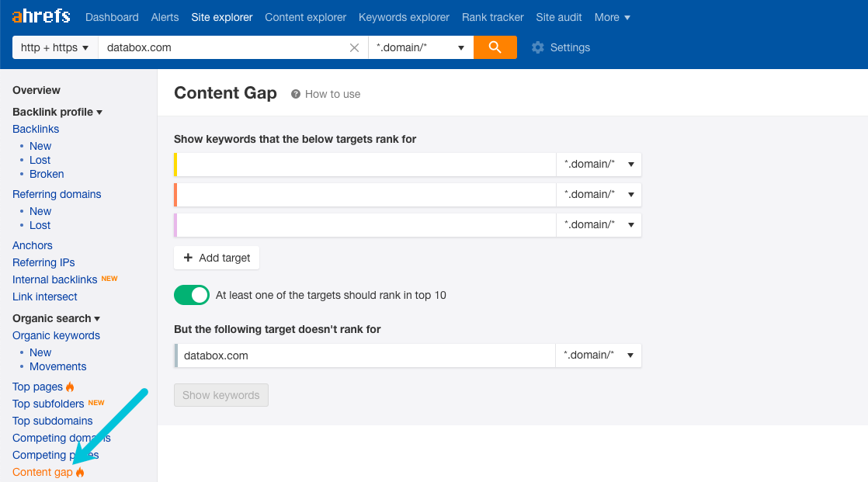The height and width of the screenshot is (482, 868).
Task: Open Top subdomains report
Action: pos(53,421)
